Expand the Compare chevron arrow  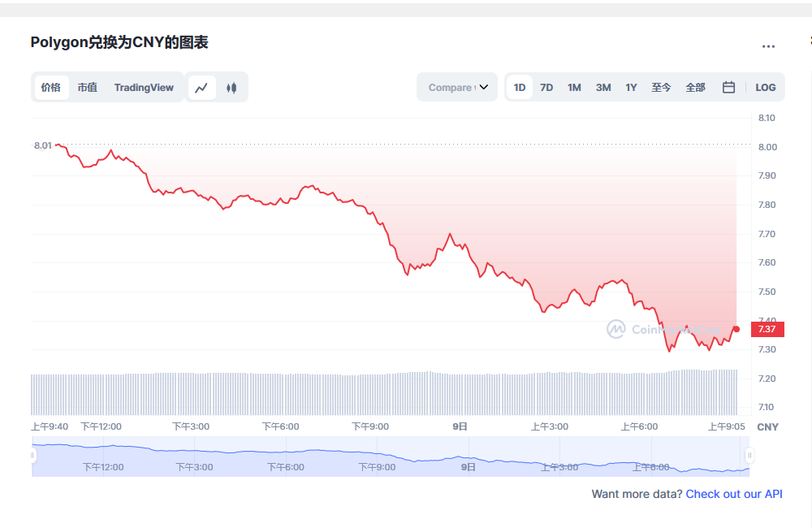pos(483,87)
